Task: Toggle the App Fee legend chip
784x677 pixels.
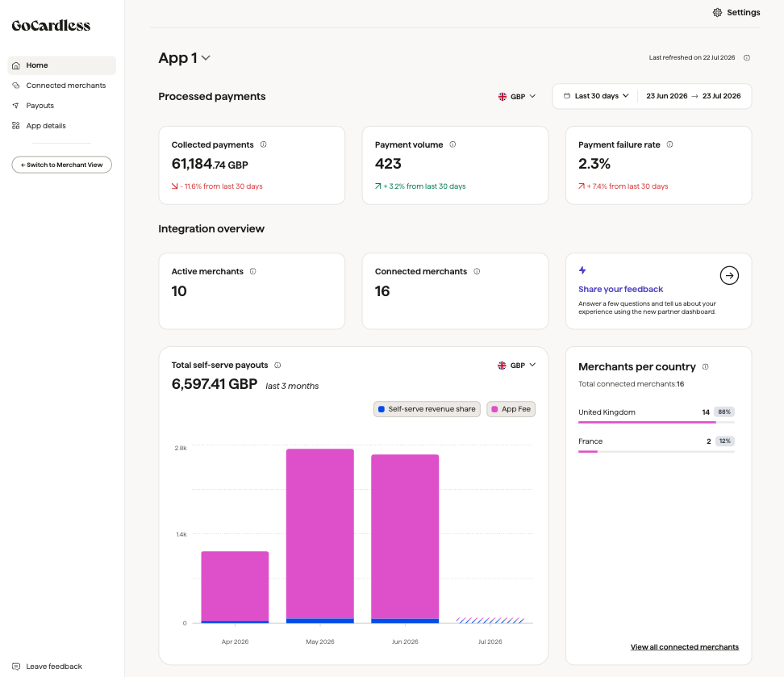Action: pos(511,409)
